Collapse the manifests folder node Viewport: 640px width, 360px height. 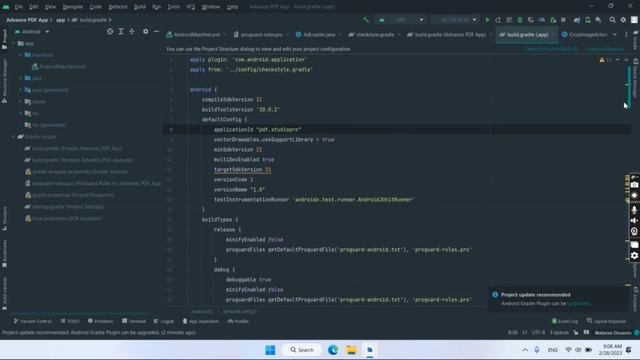click(20, 55)
